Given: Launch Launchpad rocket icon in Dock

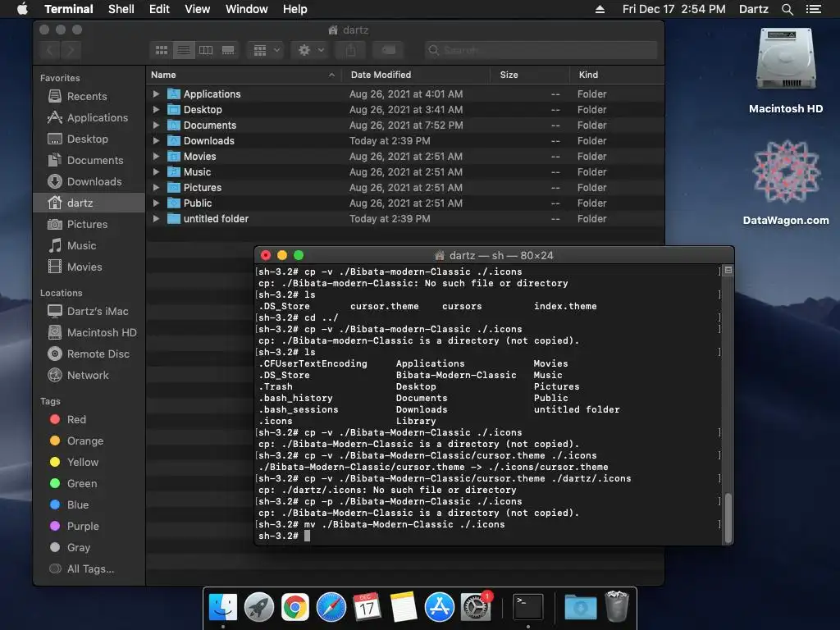Looking at the screenshot, I should (x=259, y=608).
